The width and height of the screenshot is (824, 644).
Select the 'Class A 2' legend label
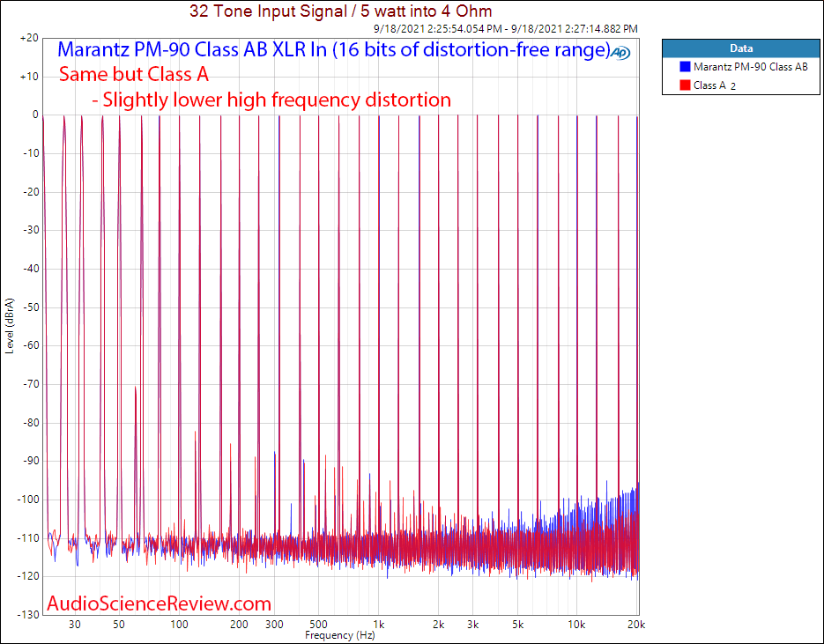point(715,85)
